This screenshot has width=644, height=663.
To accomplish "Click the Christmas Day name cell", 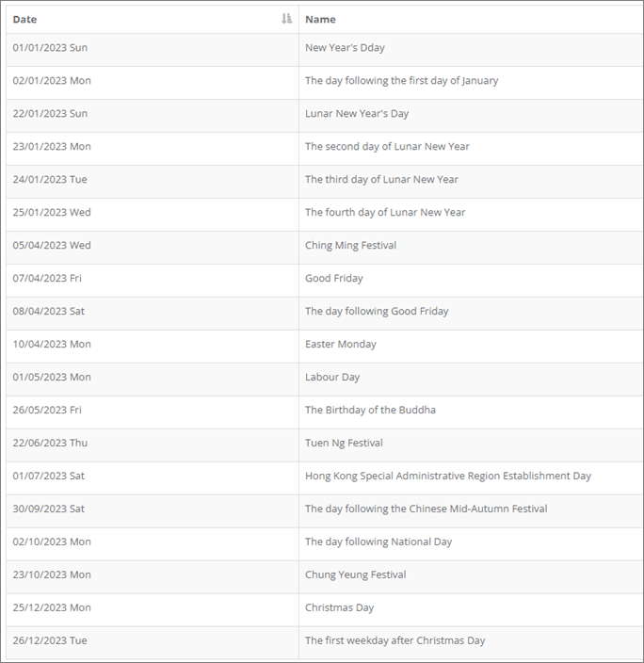I will click(339, 608).
